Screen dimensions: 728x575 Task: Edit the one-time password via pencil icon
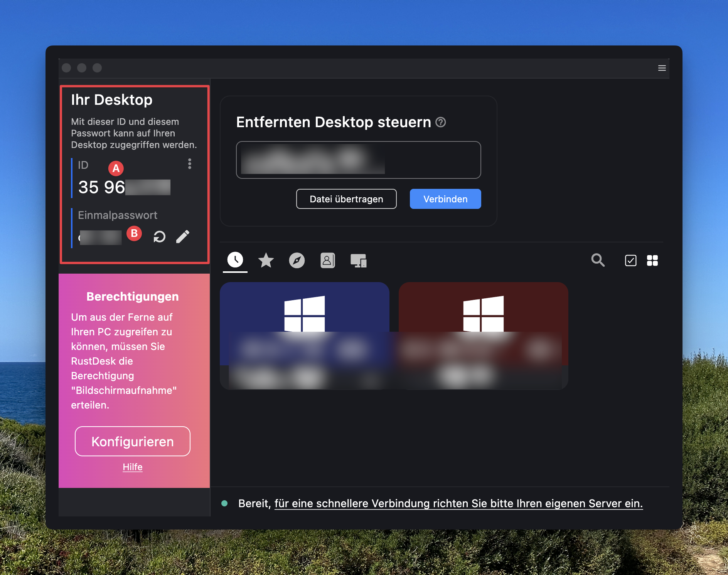coord(183,237)
